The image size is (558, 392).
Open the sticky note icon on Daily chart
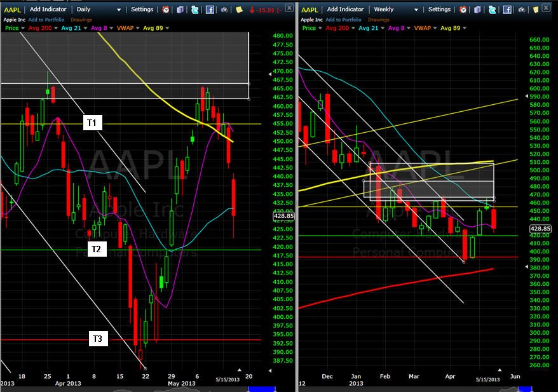click(239, 10)
